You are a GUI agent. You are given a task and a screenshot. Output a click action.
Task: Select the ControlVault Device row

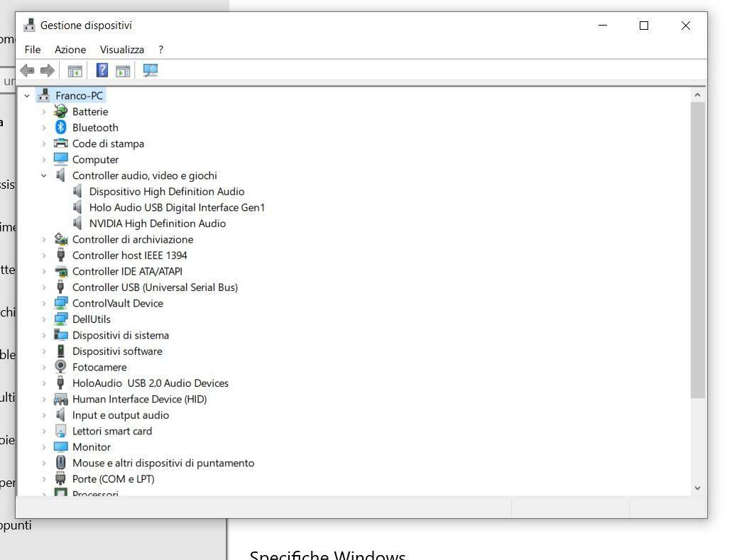tap(118, 303)
